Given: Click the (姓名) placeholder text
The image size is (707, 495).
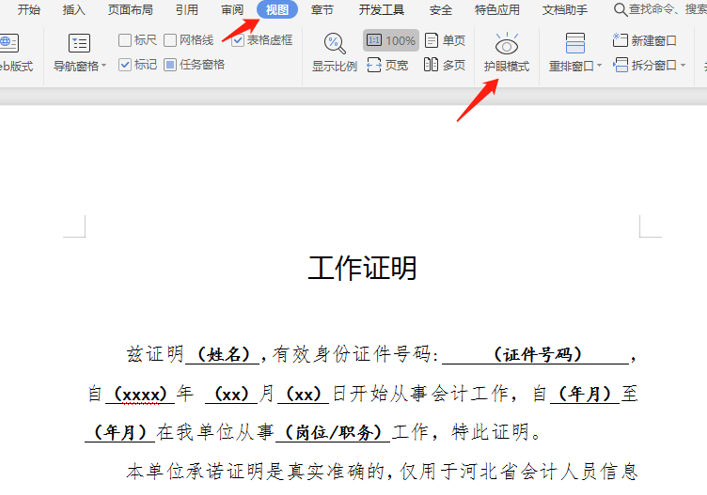Looking at the screenshot, I should point(224,355).
